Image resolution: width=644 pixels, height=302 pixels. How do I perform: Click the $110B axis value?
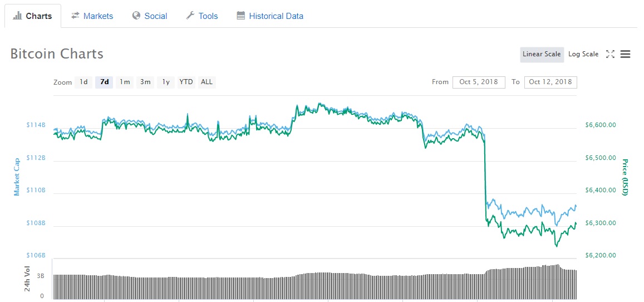[36, 190]
